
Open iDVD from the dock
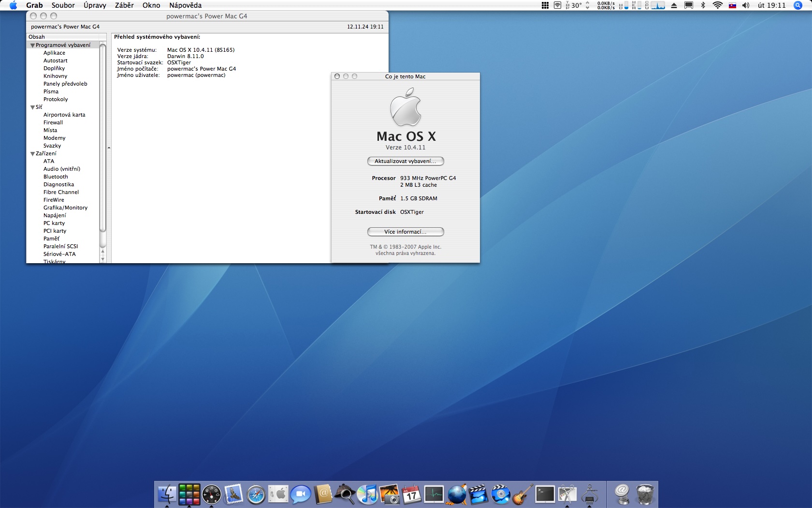coord(501,494)
